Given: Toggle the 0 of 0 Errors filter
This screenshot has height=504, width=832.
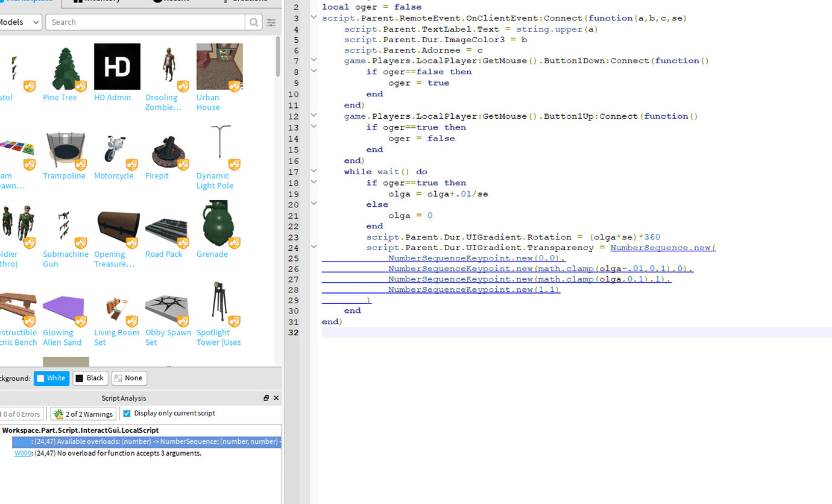Looking at the screenshot, I should pyautogui.click(x=21, y=414).
